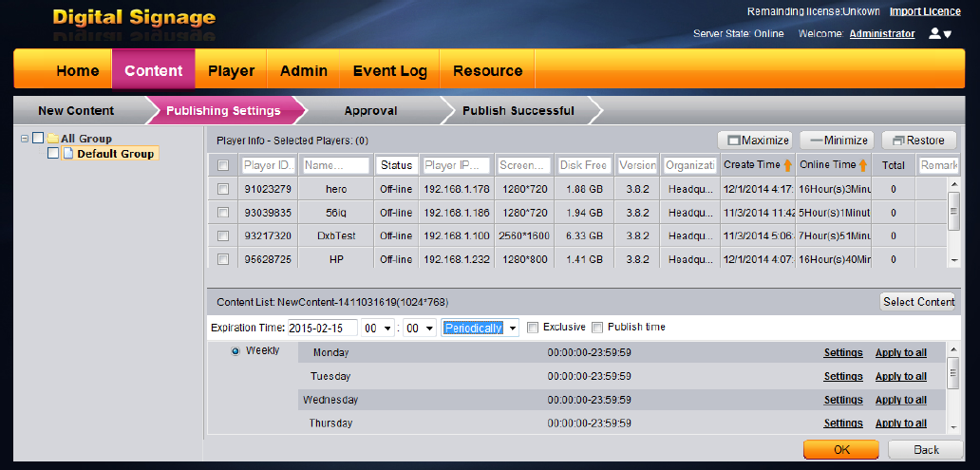Click the Import Licence link
This screenshot has width=980, height=470.
coord(925,11)
